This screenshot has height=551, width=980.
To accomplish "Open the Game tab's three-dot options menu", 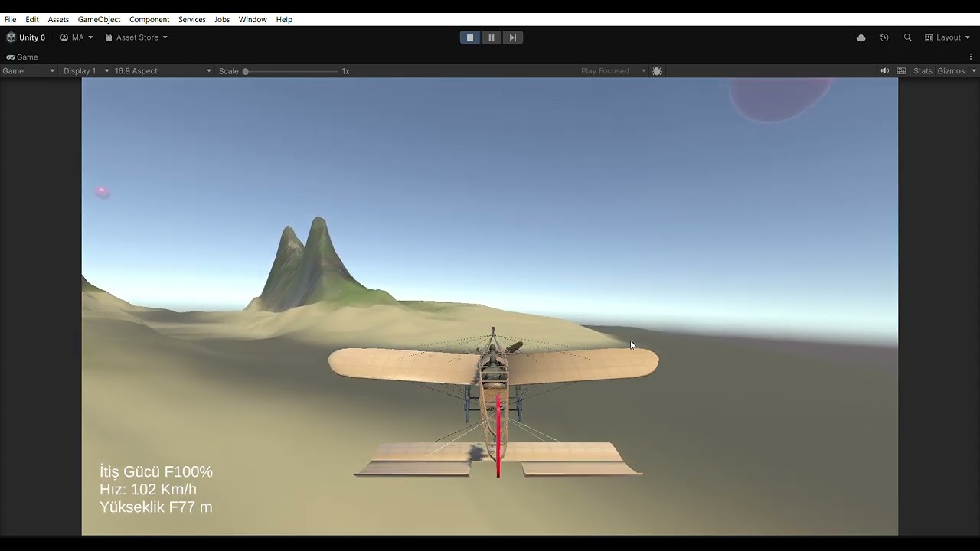I will (x=971, y=57).
